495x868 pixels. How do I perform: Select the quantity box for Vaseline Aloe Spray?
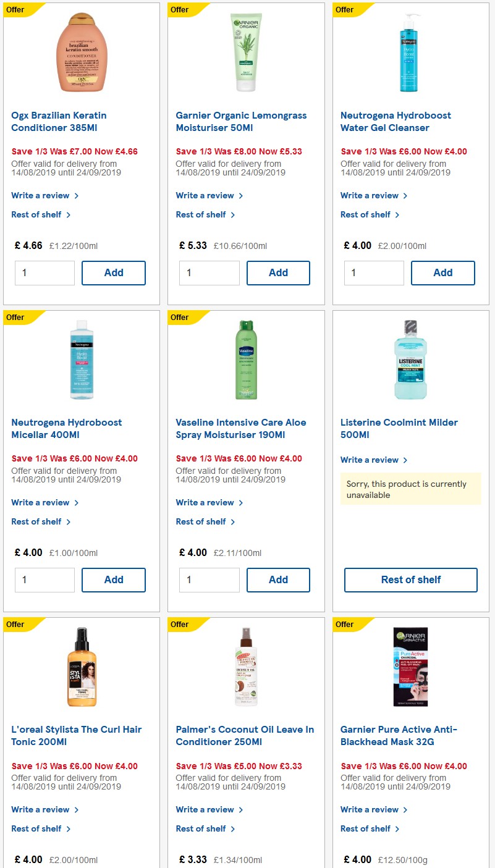pos(209,579)
